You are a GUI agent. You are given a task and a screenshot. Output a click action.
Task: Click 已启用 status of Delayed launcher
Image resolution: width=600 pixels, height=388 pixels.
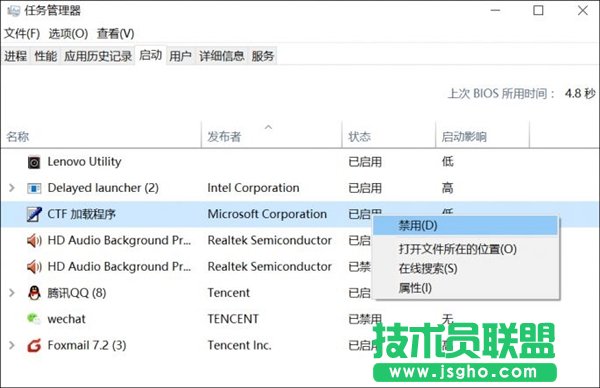coord(365,188)
